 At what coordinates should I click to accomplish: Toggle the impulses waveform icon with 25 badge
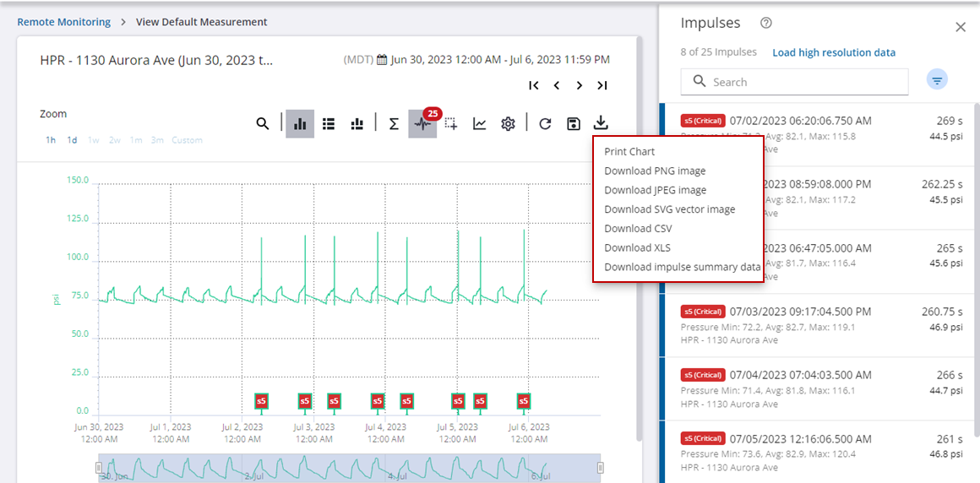pos(422,124)
